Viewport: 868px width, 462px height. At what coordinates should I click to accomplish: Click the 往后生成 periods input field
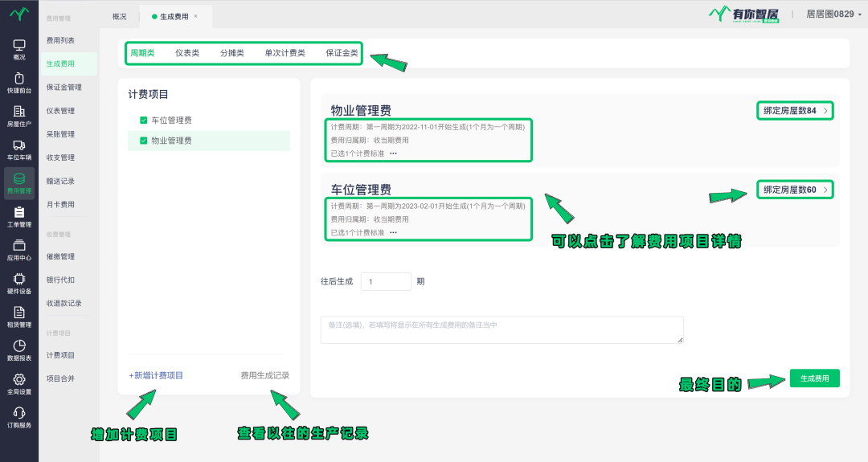point(386,281)
